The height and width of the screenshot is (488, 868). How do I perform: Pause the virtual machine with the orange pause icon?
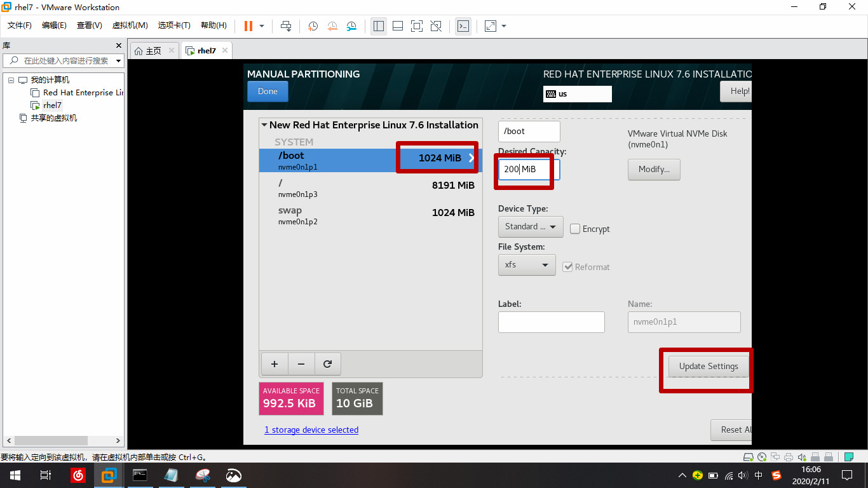(x=248, y=26)
